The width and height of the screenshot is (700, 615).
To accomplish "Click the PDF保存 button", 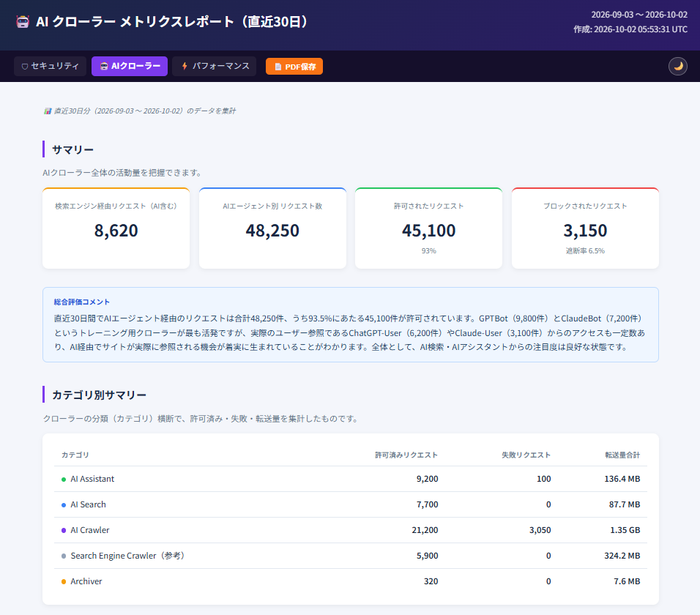I will [294, 67].
